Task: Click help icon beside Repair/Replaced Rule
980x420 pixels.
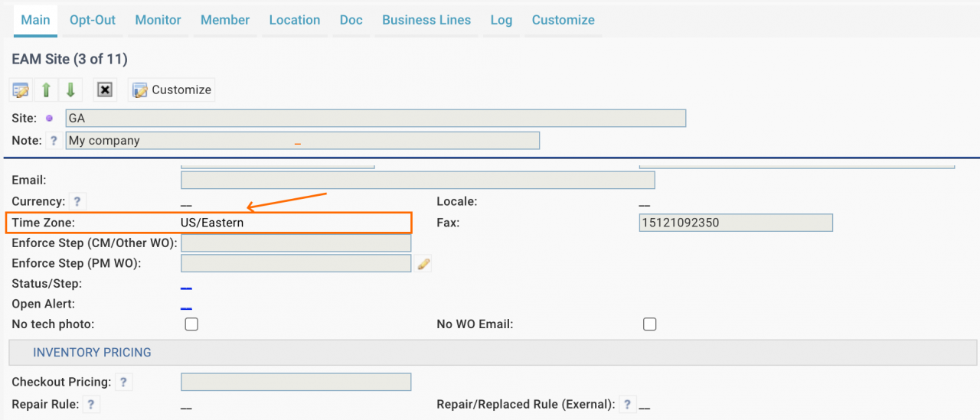Action: click(627, 405)
